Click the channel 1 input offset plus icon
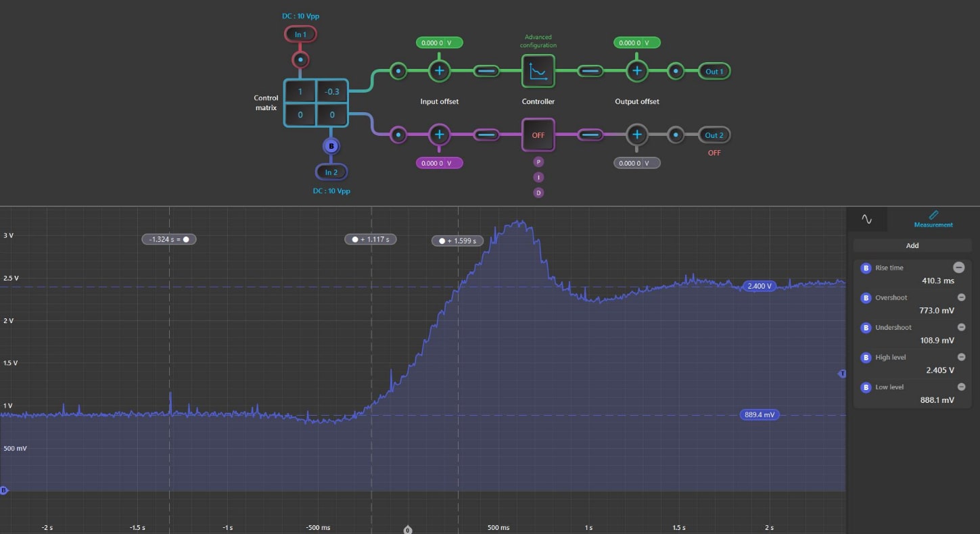The image size is (980, 534). [x=439, y=71]
